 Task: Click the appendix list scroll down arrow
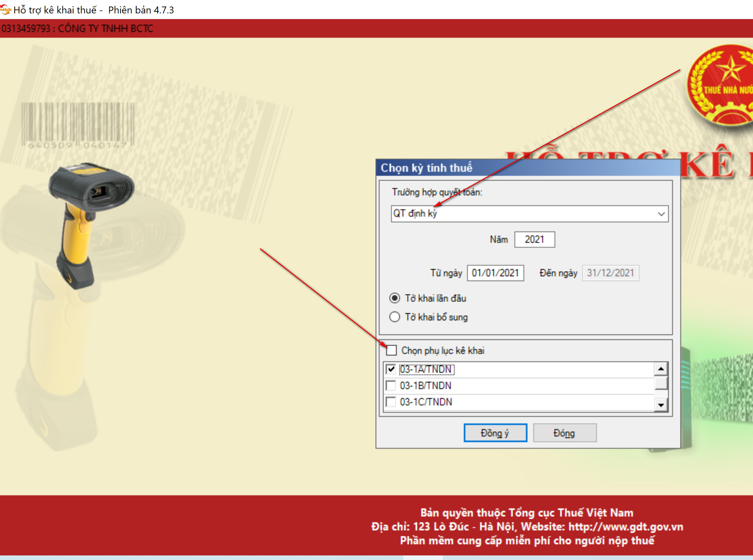661,405
